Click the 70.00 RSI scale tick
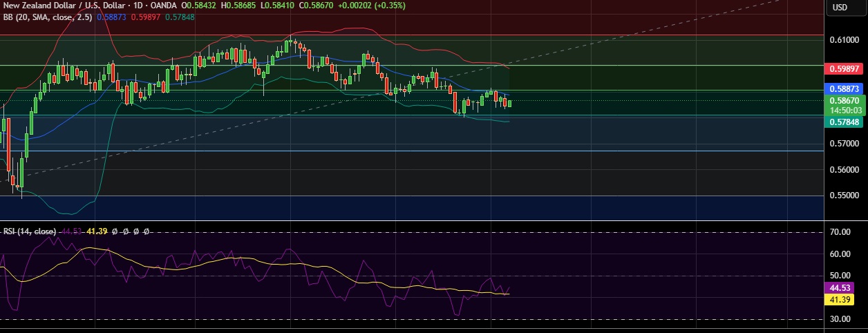Viewport: 868px width, 333px height. 840,233
